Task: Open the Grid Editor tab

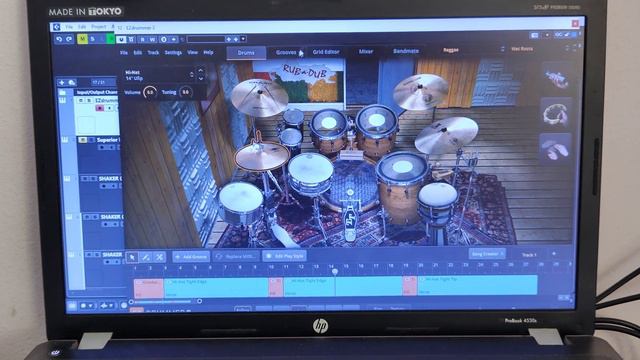Action: pyautogui.click(x=326, y=52)
